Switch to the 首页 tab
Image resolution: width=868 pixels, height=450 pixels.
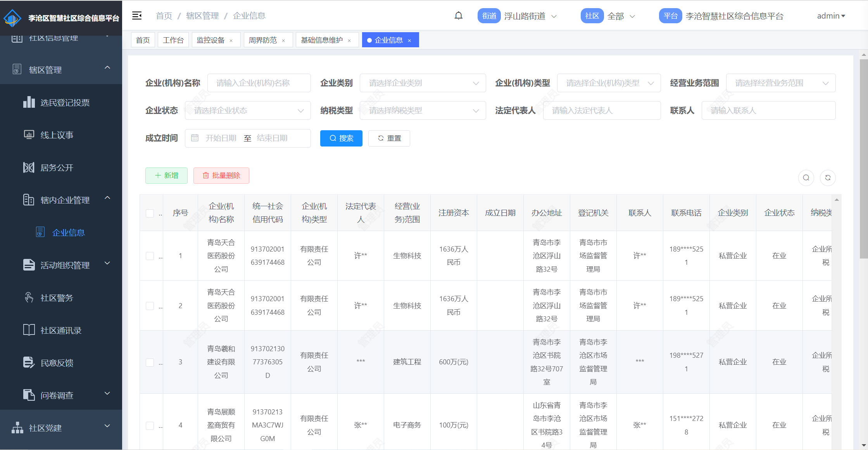(143, 40)
